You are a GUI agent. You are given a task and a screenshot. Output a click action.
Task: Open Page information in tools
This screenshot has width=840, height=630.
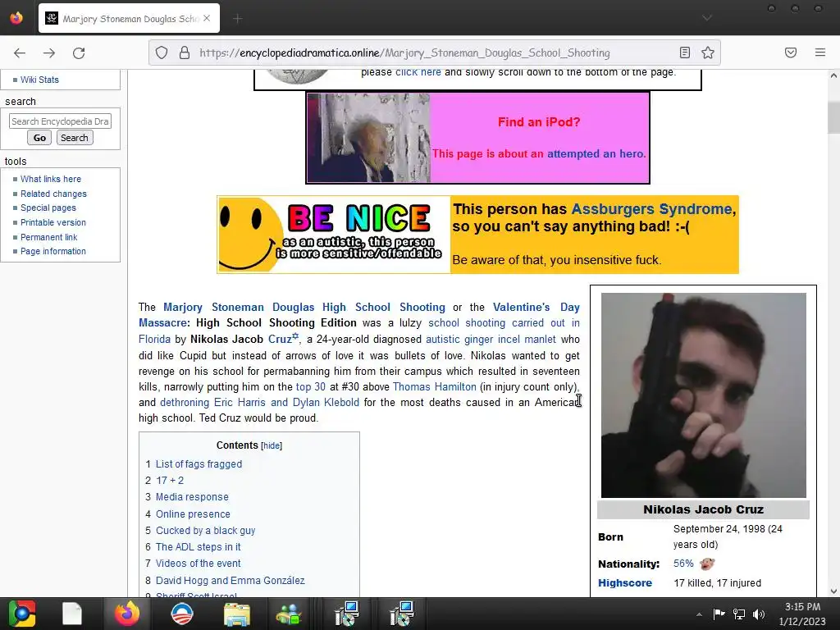click(x=53, y=251)
